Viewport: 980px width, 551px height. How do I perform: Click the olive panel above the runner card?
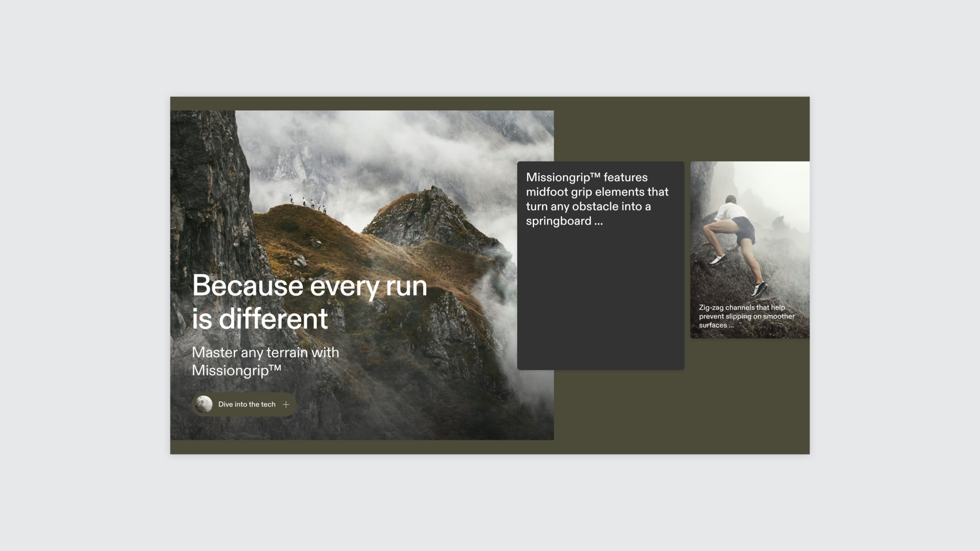click(749, 130)
